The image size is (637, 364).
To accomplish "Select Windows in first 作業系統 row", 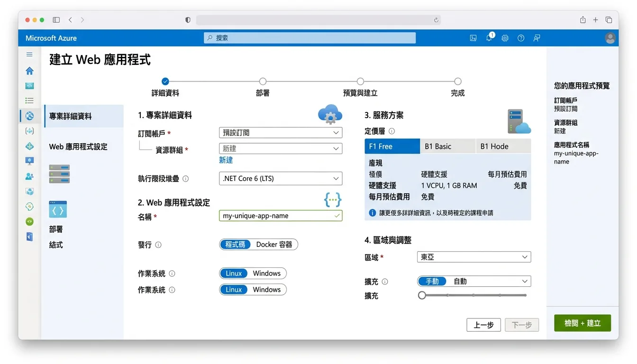I will tap(267, 273).
